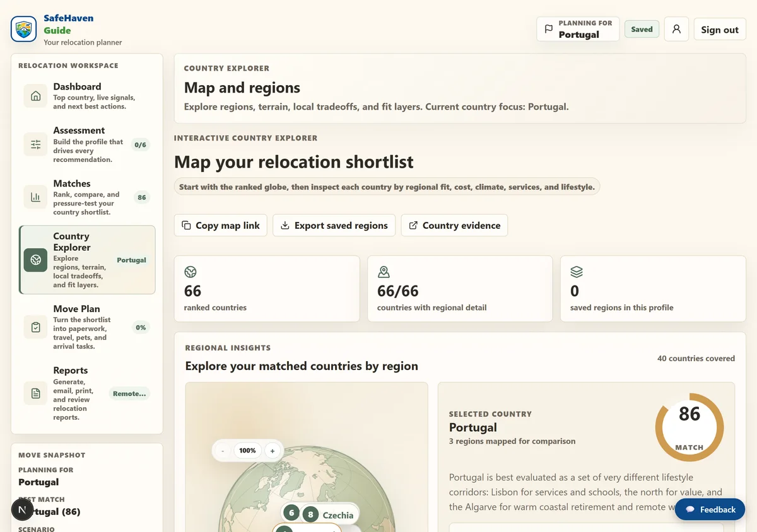Click the 'Explore your matched countries by region' heading
This screenshot has height=532, width=757.
pos(302,366)
